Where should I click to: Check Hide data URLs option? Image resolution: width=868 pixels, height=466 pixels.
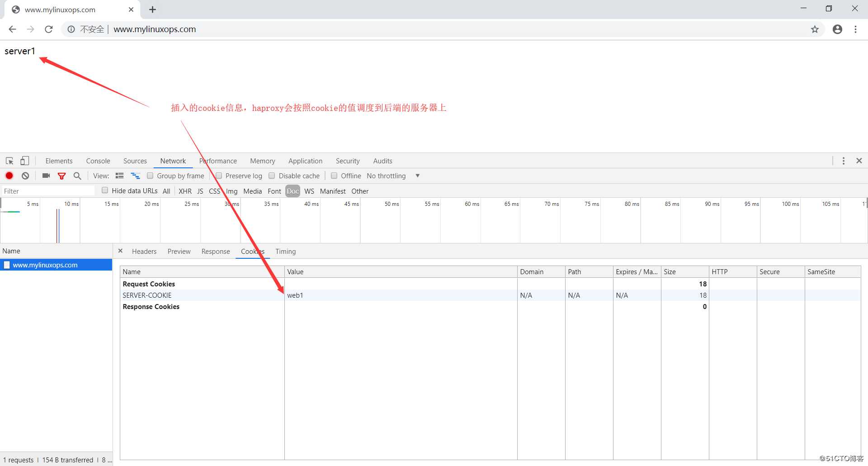tap(105, 190)
